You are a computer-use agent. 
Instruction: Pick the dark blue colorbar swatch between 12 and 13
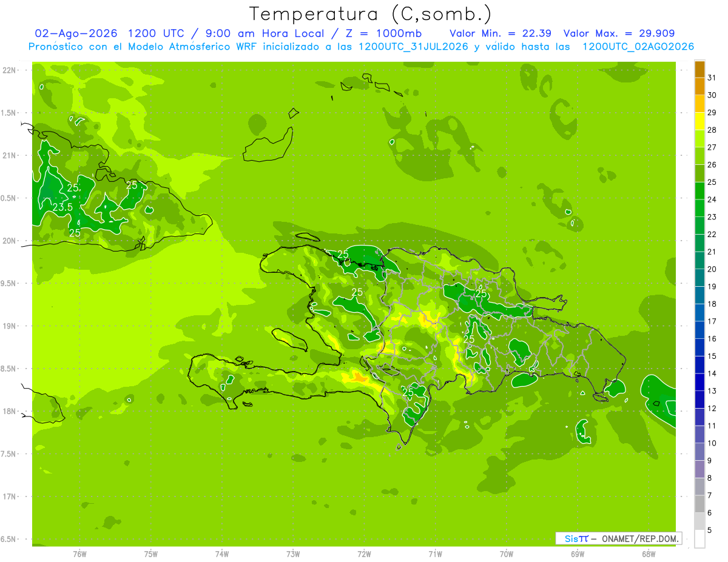click(699, 400)
